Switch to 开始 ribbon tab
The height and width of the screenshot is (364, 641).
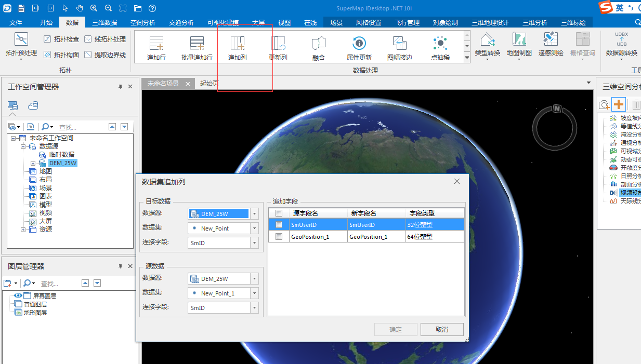point(46,23)
